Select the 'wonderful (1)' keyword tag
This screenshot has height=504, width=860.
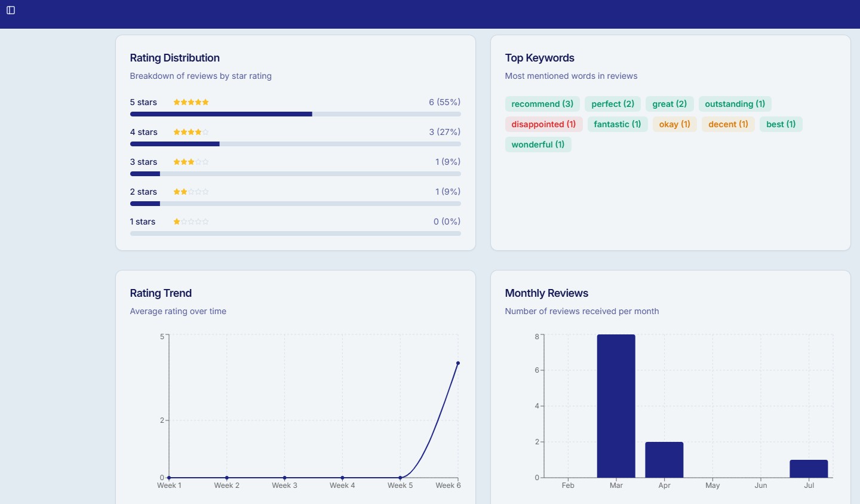538,145
